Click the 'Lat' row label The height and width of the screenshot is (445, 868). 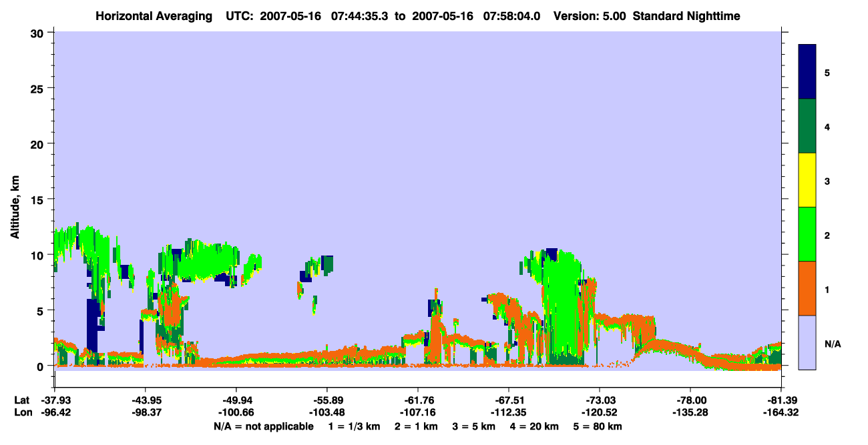(21, 400)
